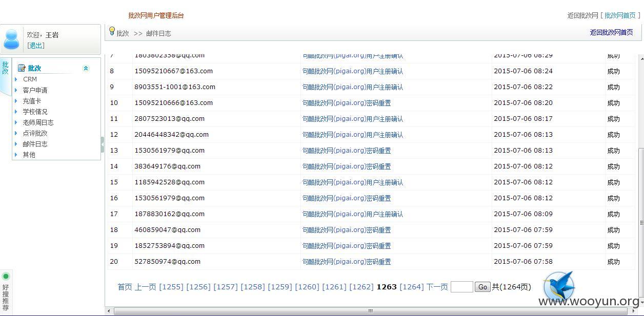Select email 527850974@qq.com cell
Screen dimensions: 644x316
pos(167,262)
